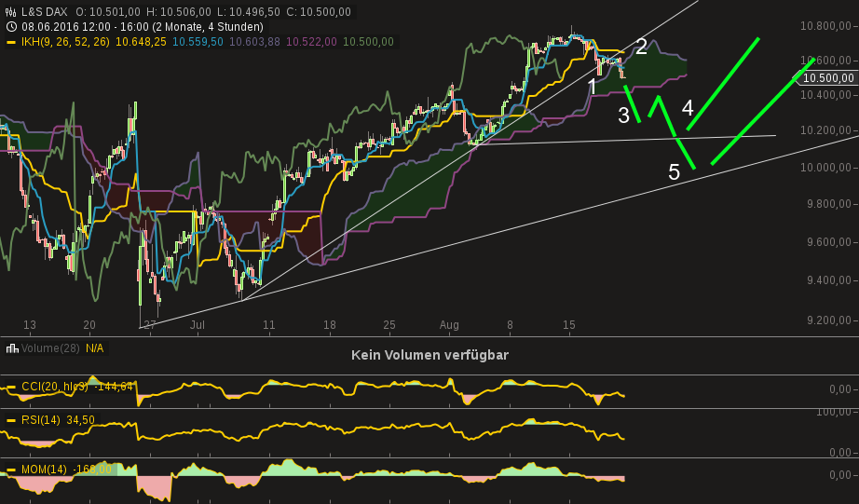Click the yellow RSI(14) line marker

tap(10, 421)
